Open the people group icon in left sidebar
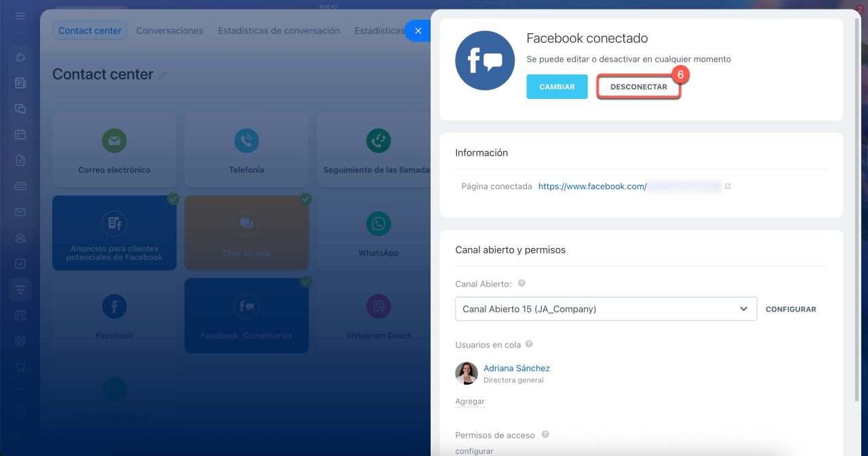 point(20,238)
